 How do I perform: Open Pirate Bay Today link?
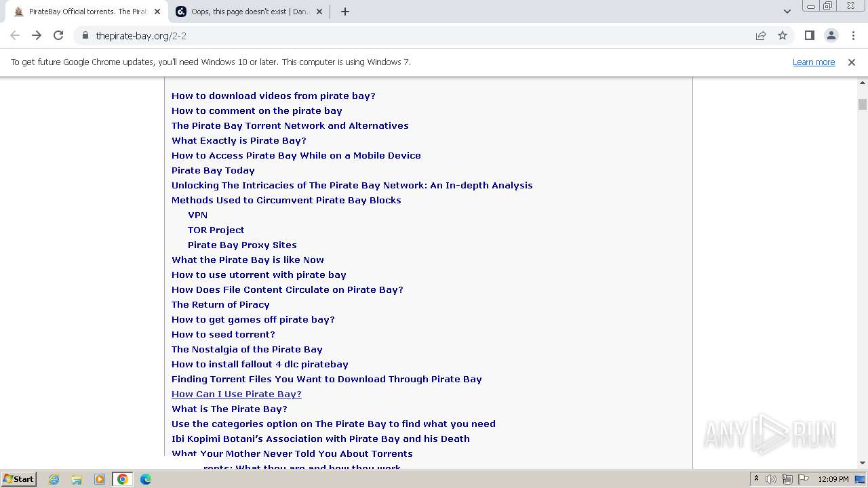[213, 170]
